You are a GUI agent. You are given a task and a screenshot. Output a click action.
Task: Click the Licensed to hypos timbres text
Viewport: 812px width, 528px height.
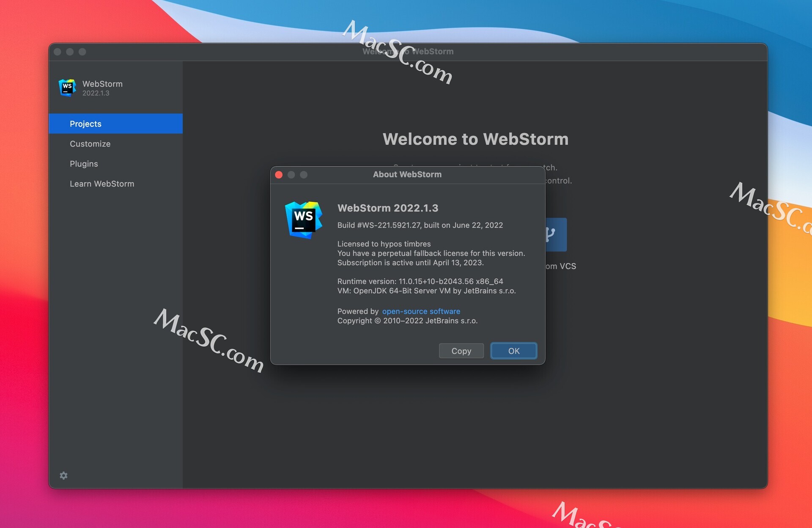(x=384, y=244)
